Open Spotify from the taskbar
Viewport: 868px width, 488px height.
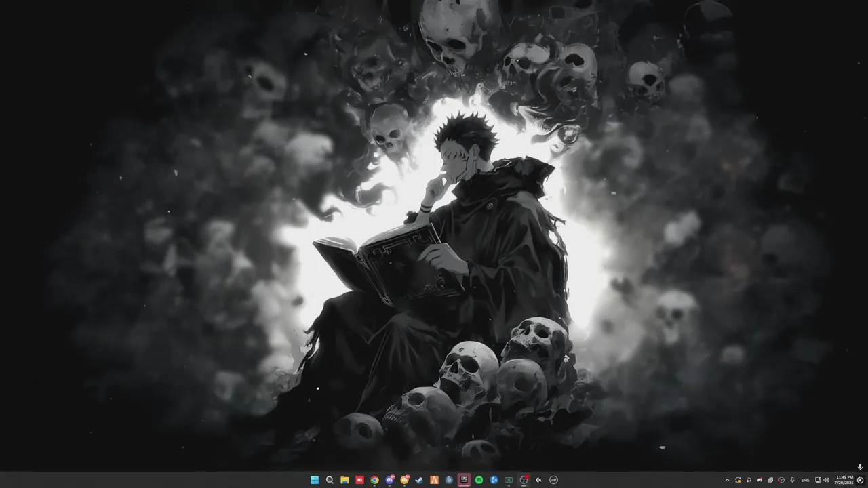(479, 480)
